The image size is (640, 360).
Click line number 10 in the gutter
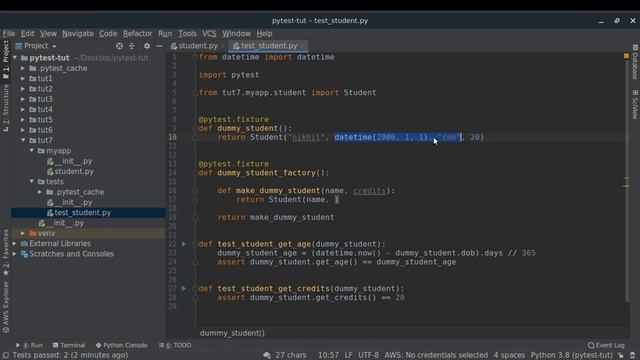pyautogui.click(x=173, y=137)
